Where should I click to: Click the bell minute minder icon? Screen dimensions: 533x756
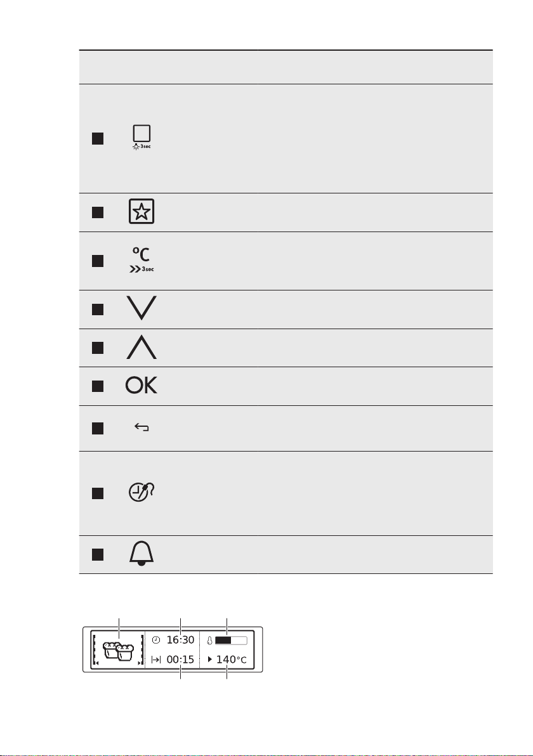(x=141, y=553)
